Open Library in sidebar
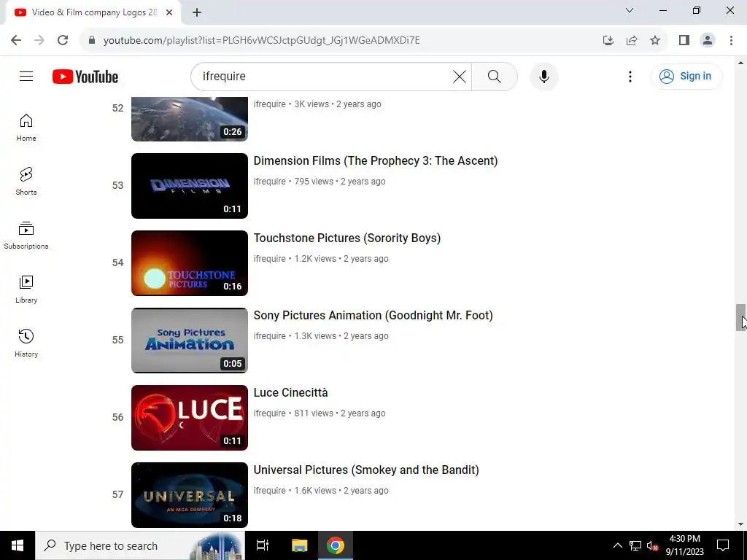 [26, 289]
